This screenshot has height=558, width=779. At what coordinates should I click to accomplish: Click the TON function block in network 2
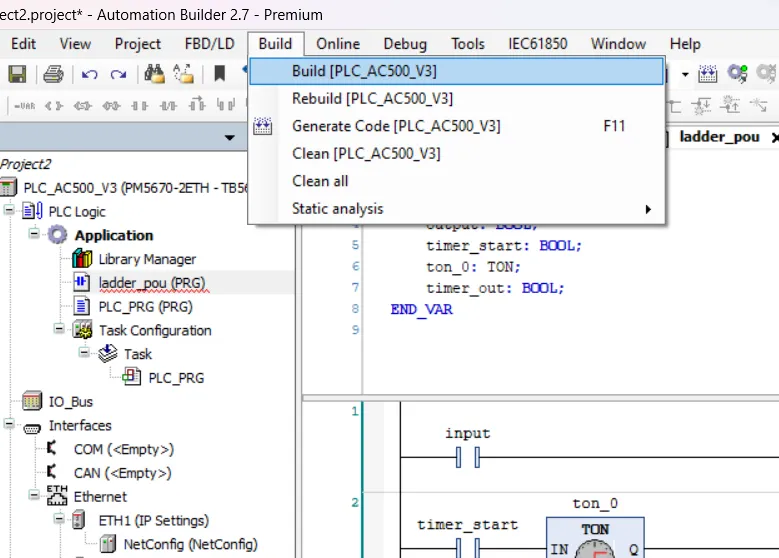coord(595,537)
